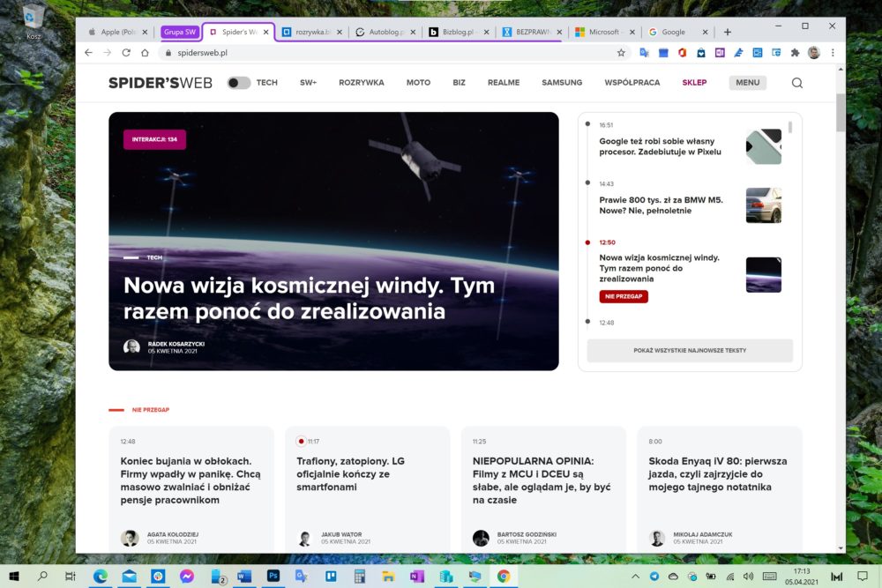The height and width of the screenshot is (588, 882).
Task: Open the SKLEP link
Action: pyautogui.click(x=694, y=83)
